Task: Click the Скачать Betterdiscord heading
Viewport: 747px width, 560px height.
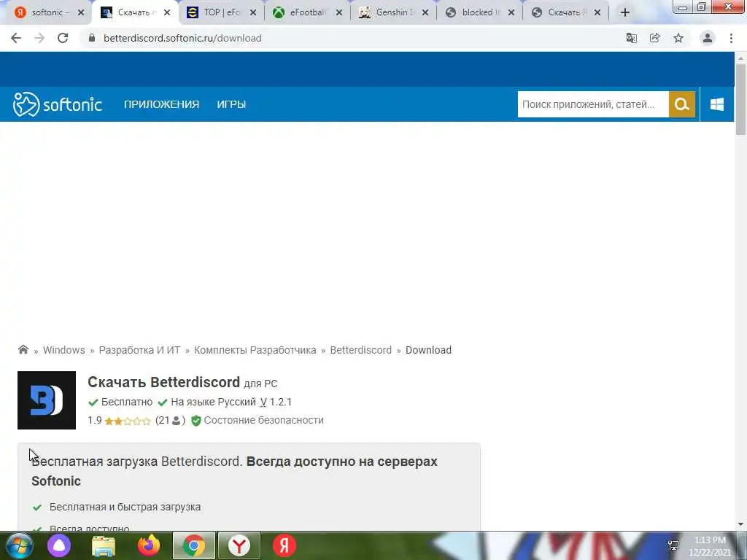Action: 164,382
